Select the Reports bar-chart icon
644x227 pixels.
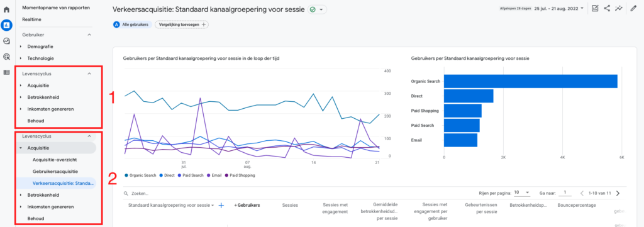pos(6,25)
